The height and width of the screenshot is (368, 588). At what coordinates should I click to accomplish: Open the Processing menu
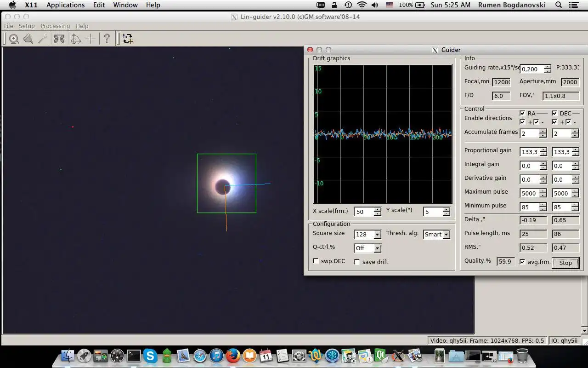click(x=55, y=26)
